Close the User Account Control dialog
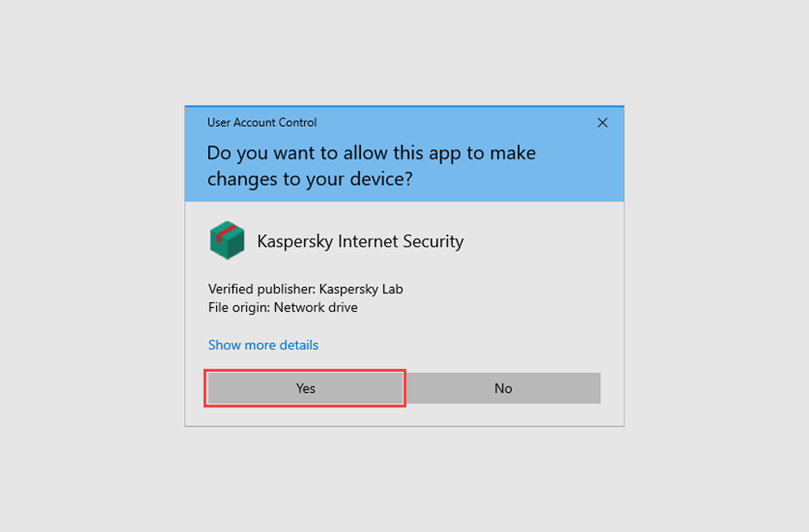Viewport: 809px width, 532px height. click(602, 123)
